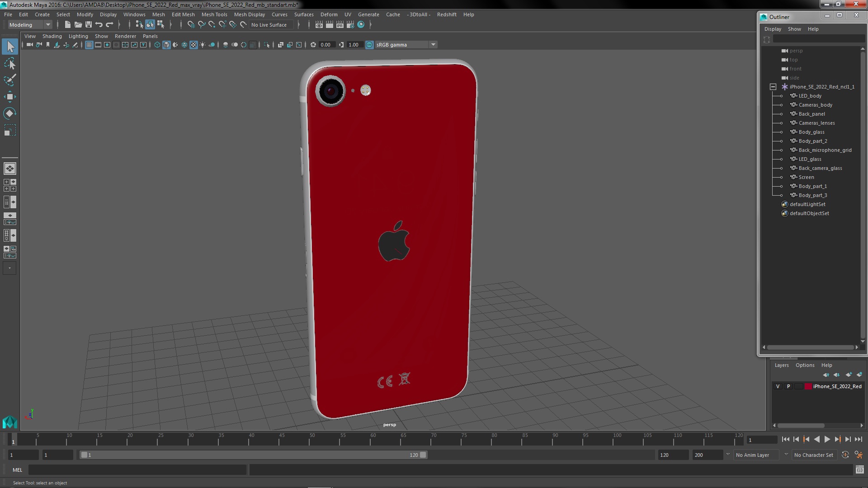Open the Deform menu

click(329, 14)
